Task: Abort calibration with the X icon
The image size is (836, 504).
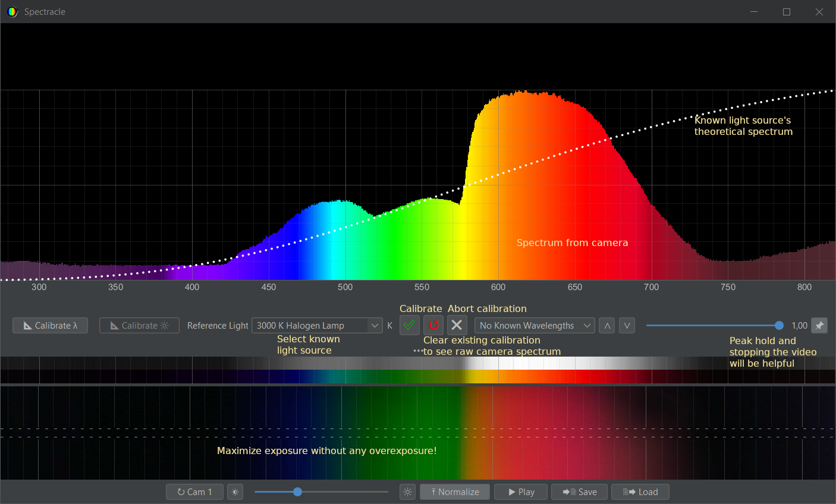Action: coord(457,325)
